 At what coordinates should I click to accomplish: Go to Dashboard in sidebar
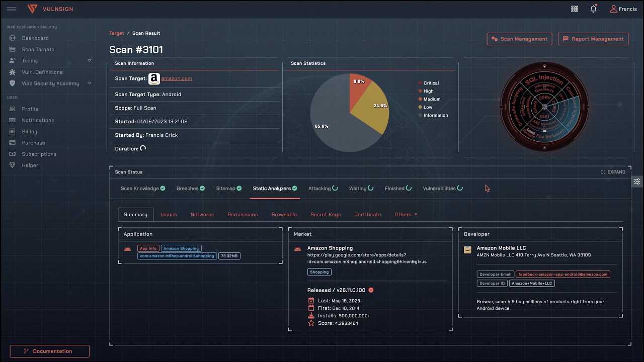(x=35, y=38)
